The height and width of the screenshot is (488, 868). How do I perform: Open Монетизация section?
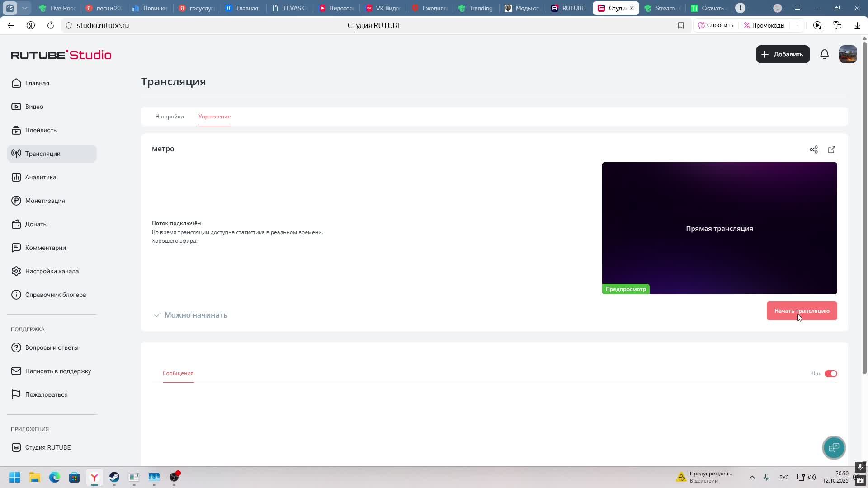point(45,201)
